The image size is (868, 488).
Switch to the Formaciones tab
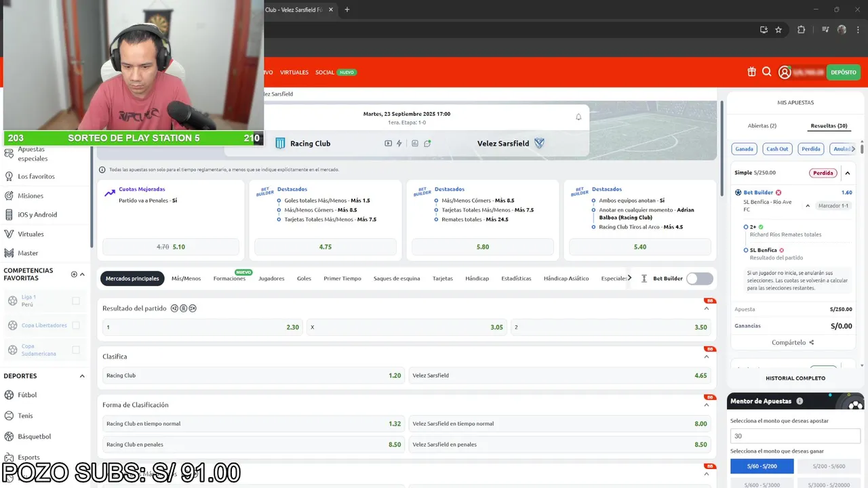(x=229, y=279)
